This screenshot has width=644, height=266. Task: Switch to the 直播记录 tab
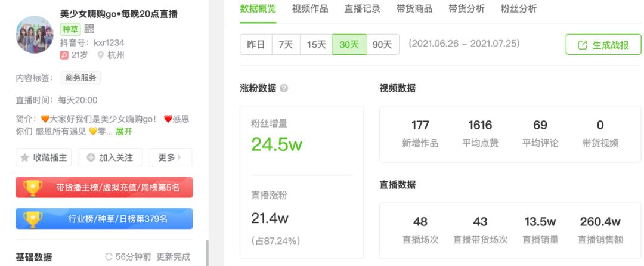[x=362, y=9]
